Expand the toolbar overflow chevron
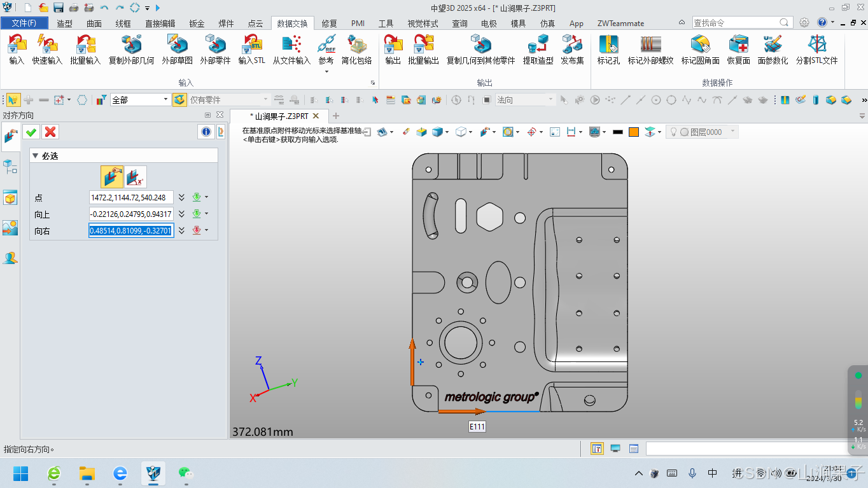The image size is (868, 488). [x=864, y=100]
